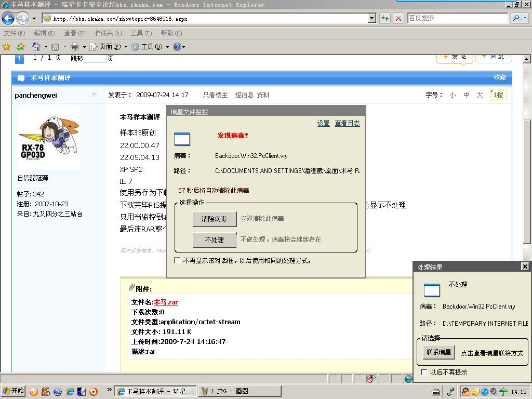Click the 百度搜索 search box

457,18
